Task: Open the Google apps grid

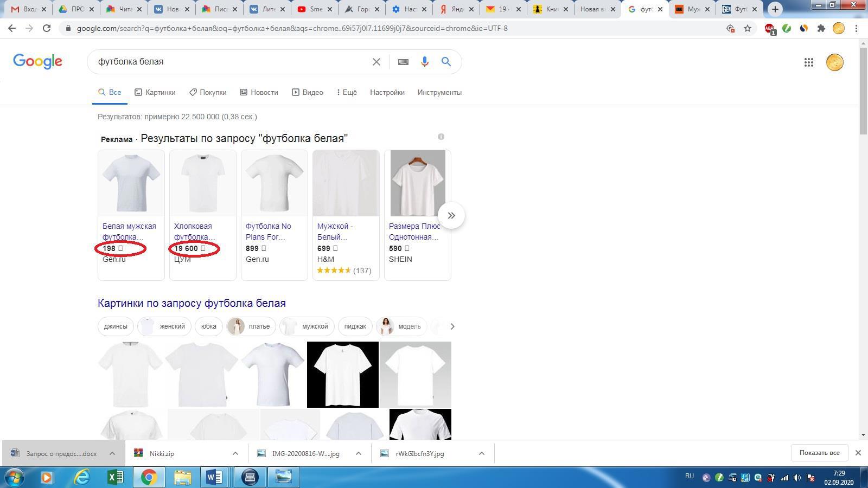Action: pos(808,62)
